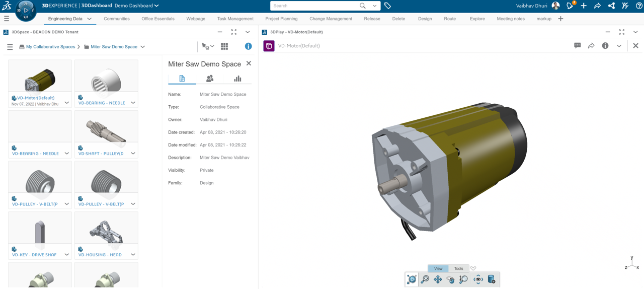This screenshot has height=289, width=644.
Task: Expand VD-SHAFT - PULLEY tile chevron
Action: pos(133,154)
